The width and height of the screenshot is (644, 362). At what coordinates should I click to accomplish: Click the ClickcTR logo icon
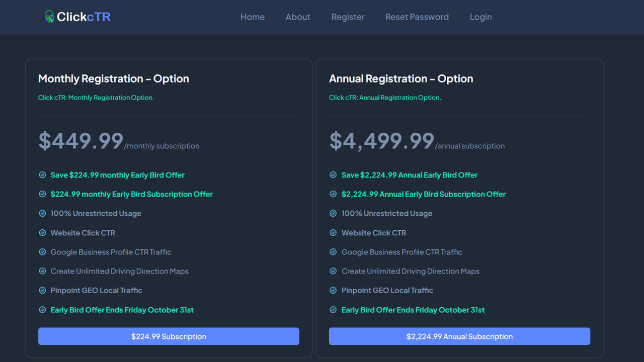(x=49, y=17)
